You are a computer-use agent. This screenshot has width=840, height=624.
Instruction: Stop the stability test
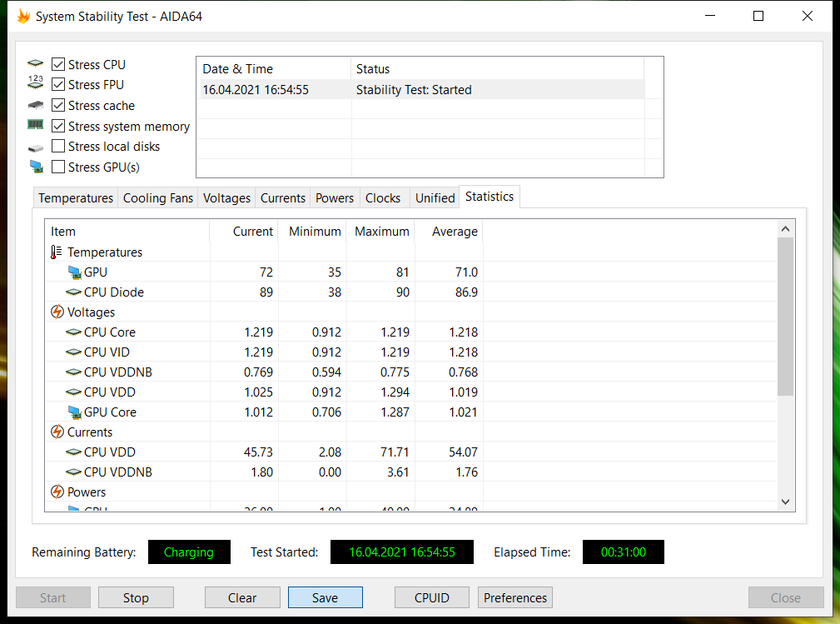tap(136, 597)
